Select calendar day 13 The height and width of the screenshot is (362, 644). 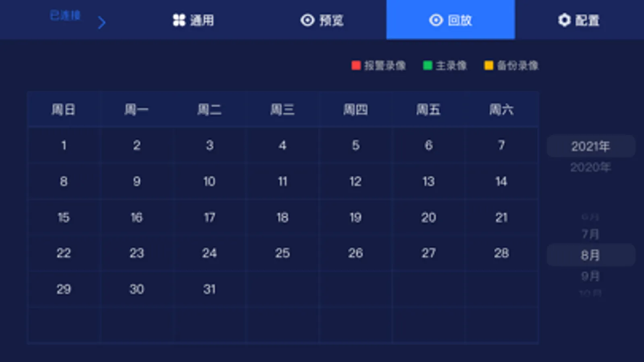click(x=429, y=181)
